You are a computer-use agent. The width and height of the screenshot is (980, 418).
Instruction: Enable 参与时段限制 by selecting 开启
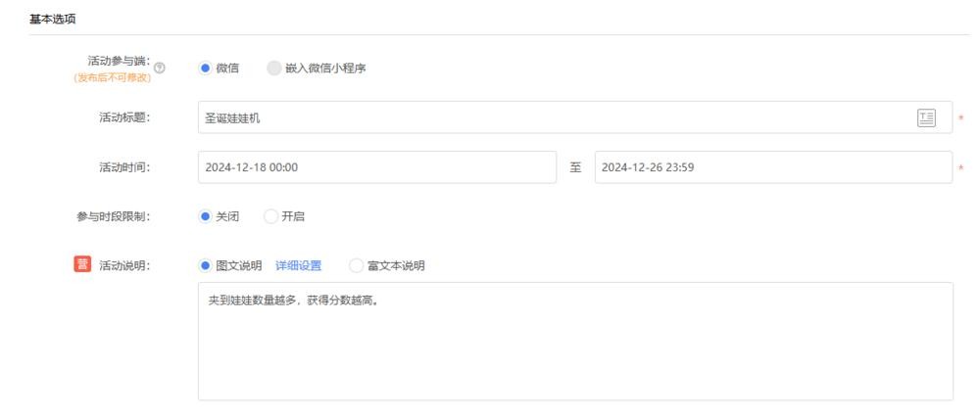[271, 216]
